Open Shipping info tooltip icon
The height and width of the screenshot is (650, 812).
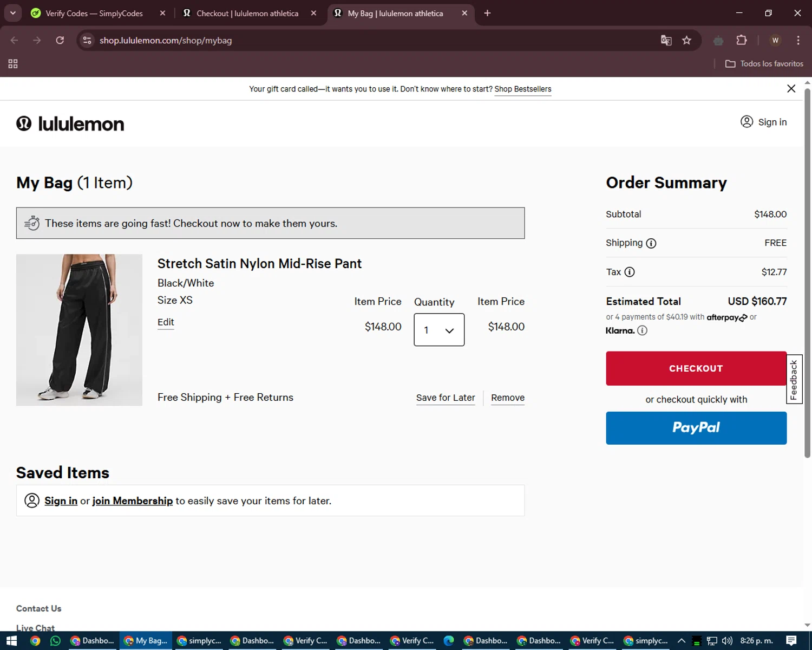(x=651, y=244)
